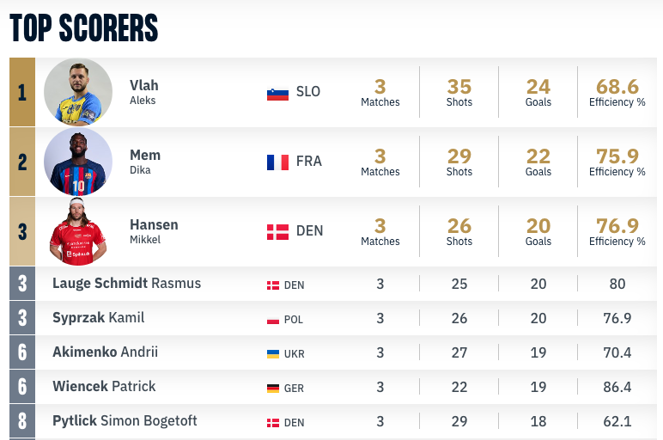Image resolution: width=663 pixels, height=440 pixels.
Task: Click the Denmark flag in Pytlick row
Action: click(273, 423)
